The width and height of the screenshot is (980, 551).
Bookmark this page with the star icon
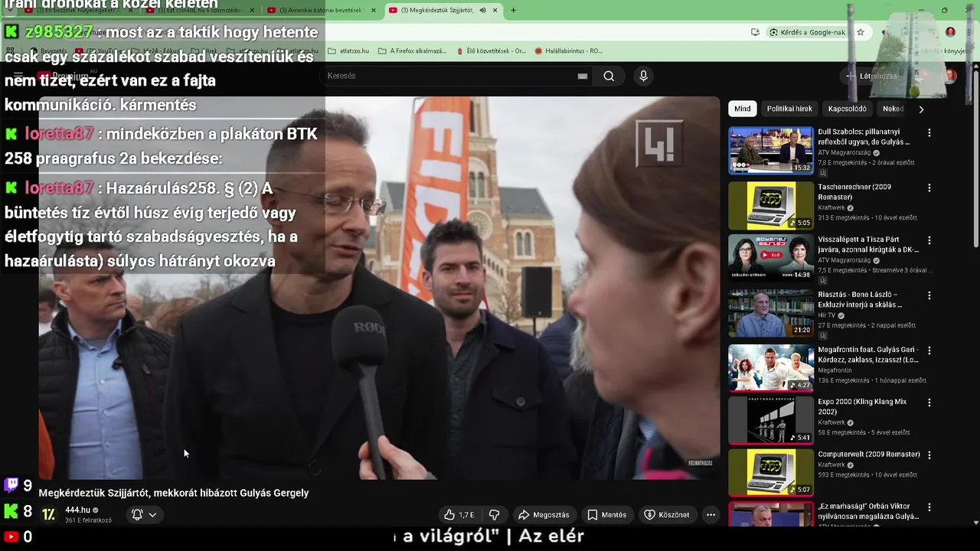[x=861, y=32]
